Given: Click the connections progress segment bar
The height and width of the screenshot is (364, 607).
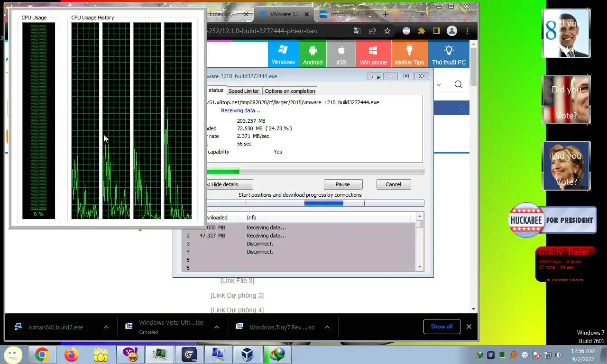Looking at the screenshot, I should point(315,203).
